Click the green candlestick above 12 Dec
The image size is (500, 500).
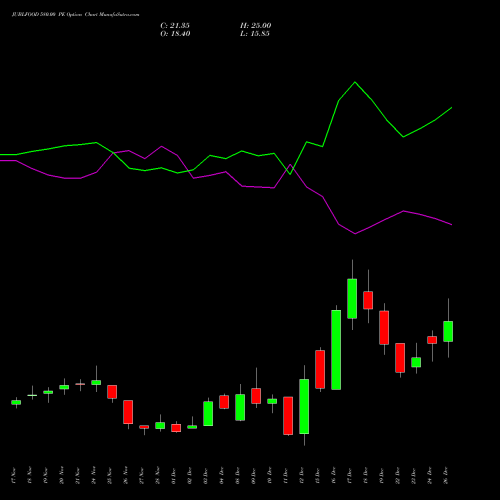pos(304,406)
